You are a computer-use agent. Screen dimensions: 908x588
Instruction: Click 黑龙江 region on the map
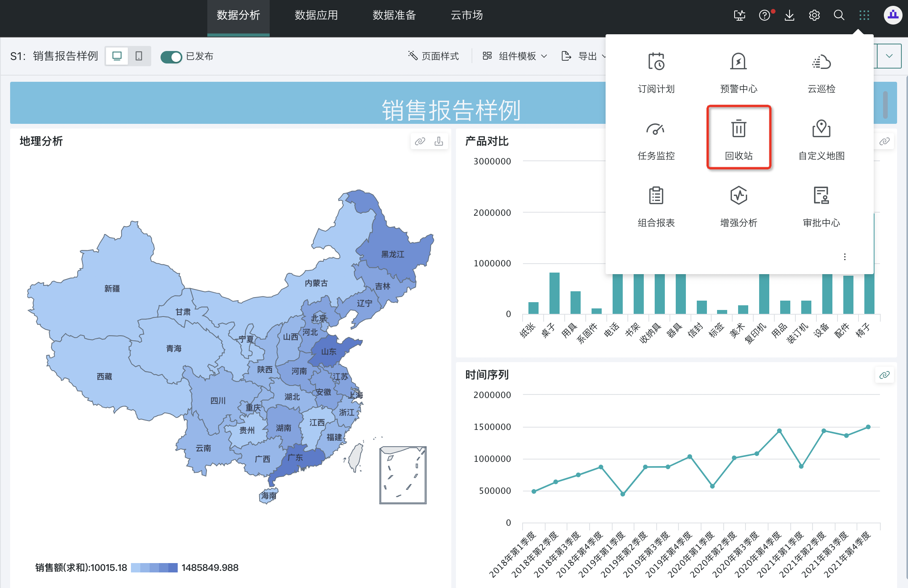(392, 254)
